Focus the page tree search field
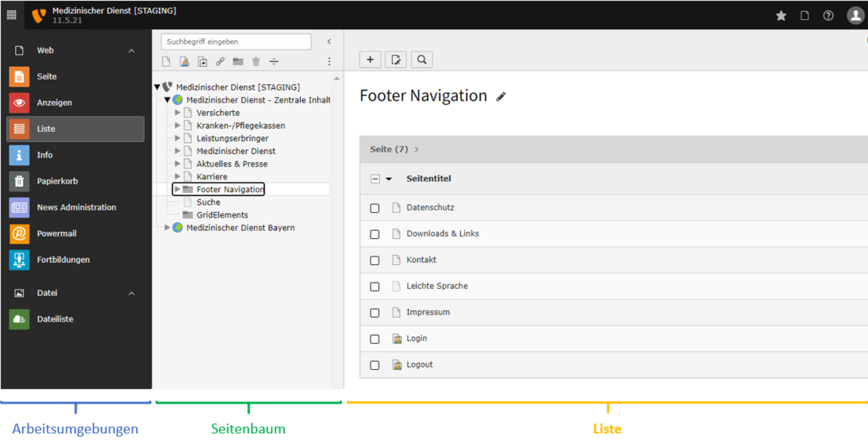868x445 pixels. tap(236, 42)
